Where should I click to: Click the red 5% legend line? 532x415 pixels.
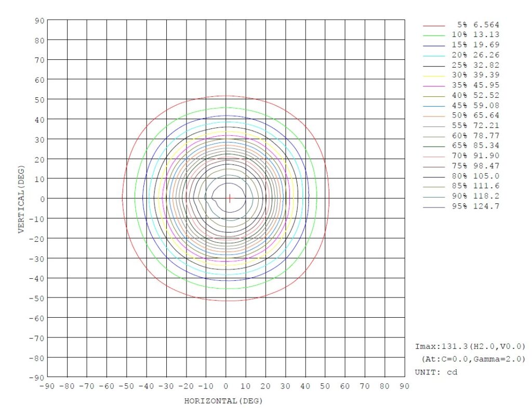tap(434, 25)
